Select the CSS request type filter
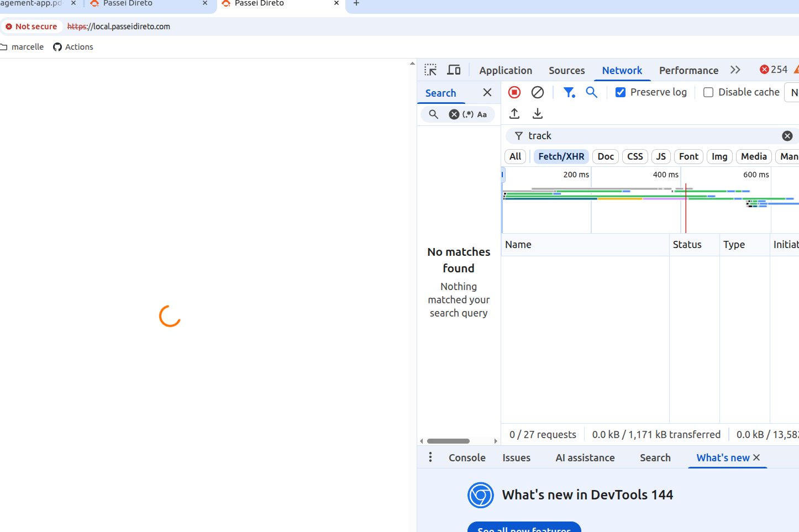This screenshot has width=799, height=532. [x=635, y=157]
